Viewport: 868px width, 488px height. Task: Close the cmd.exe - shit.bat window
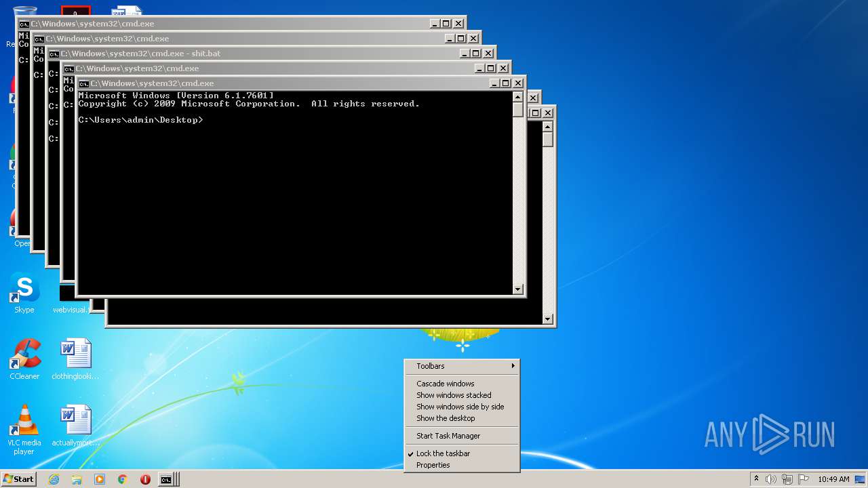click(488, 54)
